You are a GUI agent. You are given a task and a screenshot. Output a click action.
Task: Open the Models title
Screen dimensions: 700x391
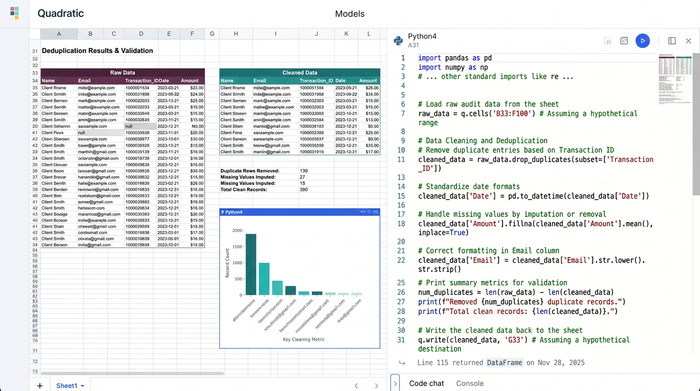(x=350, y=14)
